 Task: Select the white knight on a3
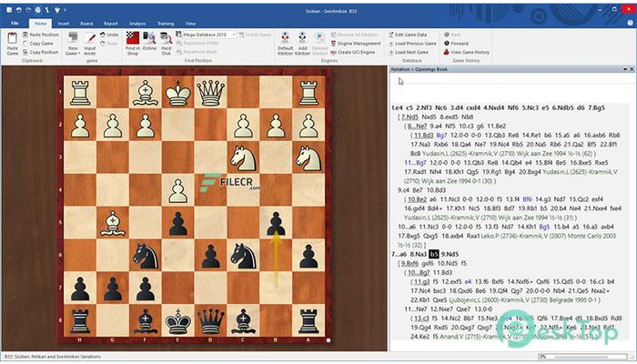coord(308,157)
